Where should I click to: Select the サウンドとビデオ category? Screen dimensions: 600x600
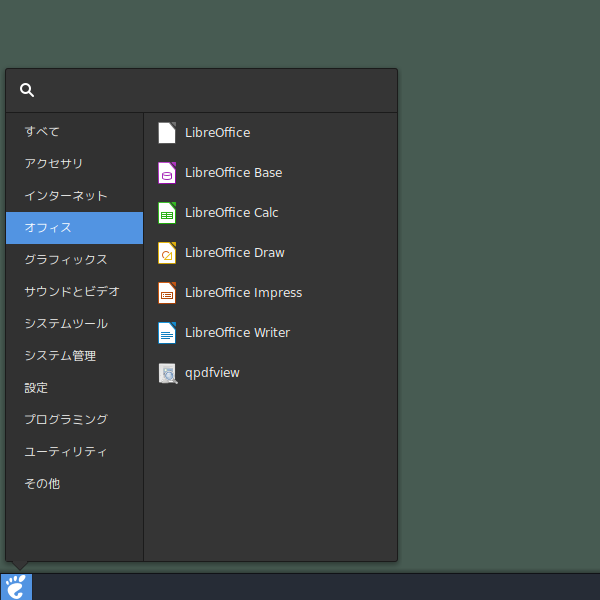click(75, 292)
